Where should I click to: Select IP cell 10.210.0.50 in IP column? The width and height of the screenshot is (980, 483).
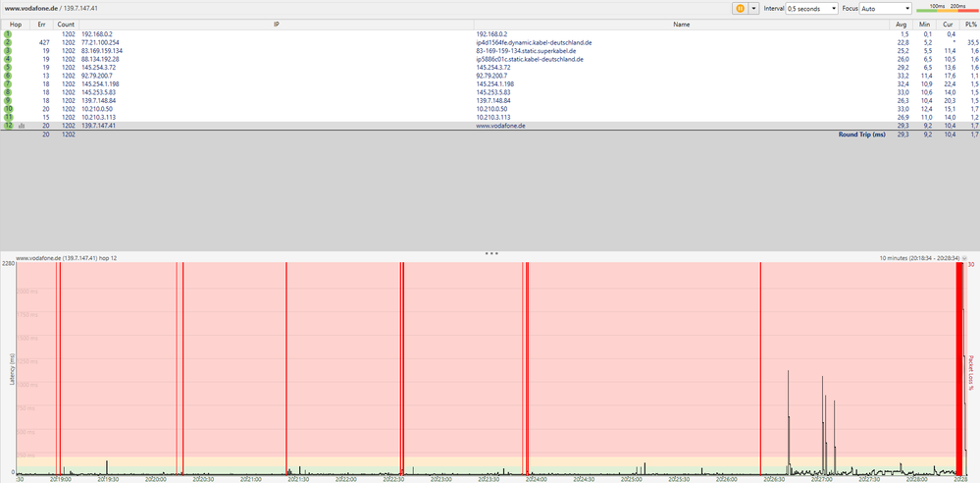pyautogui.click(x=97, y=109)
